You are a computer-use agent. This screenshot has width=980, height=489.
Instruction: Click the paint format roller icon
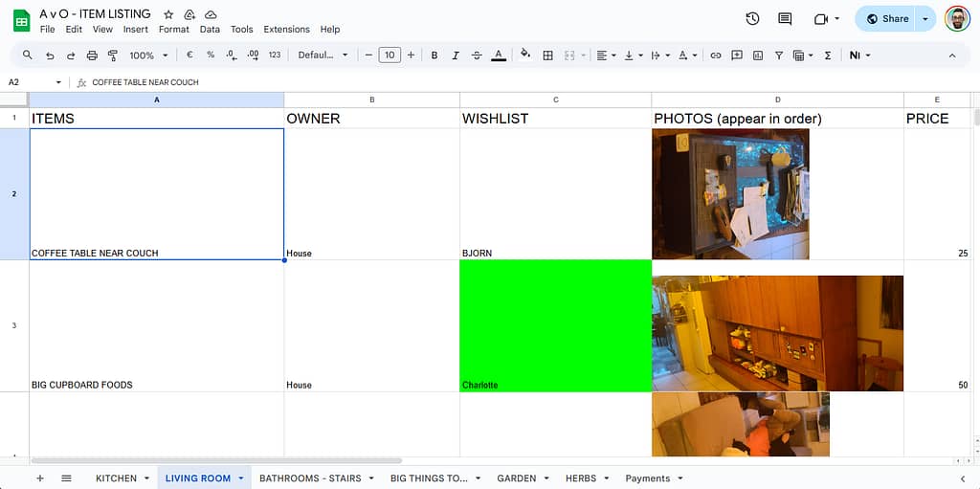[113, 56]
